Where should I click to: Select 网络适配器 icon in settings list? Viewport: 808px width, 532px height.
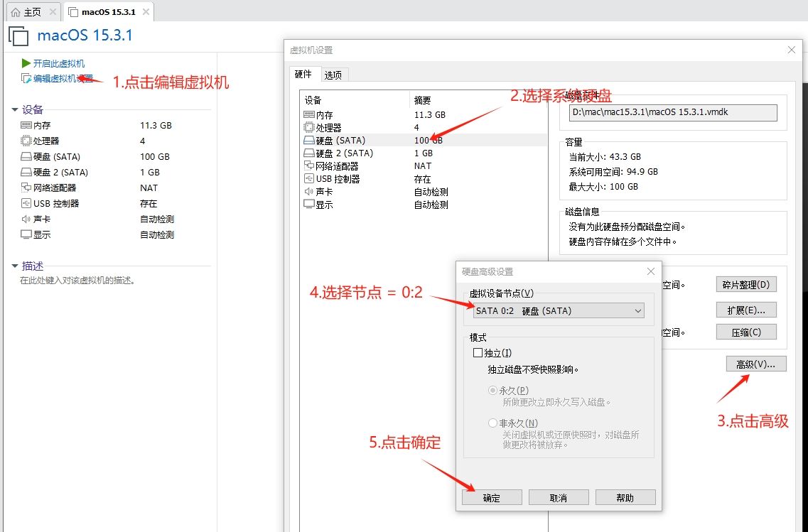(x=308, y=165)
